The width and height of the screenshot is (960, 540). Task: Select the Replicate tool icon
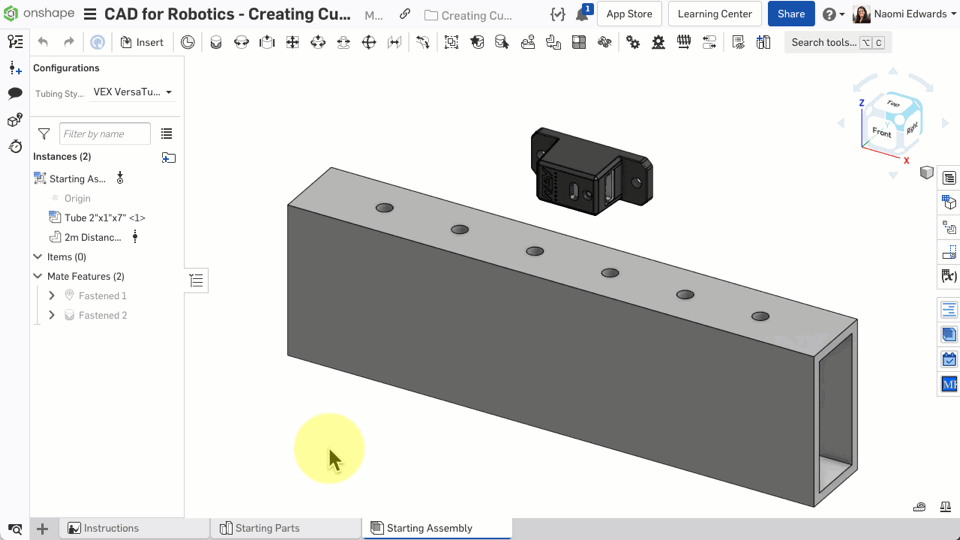click(x=553, y=42)
